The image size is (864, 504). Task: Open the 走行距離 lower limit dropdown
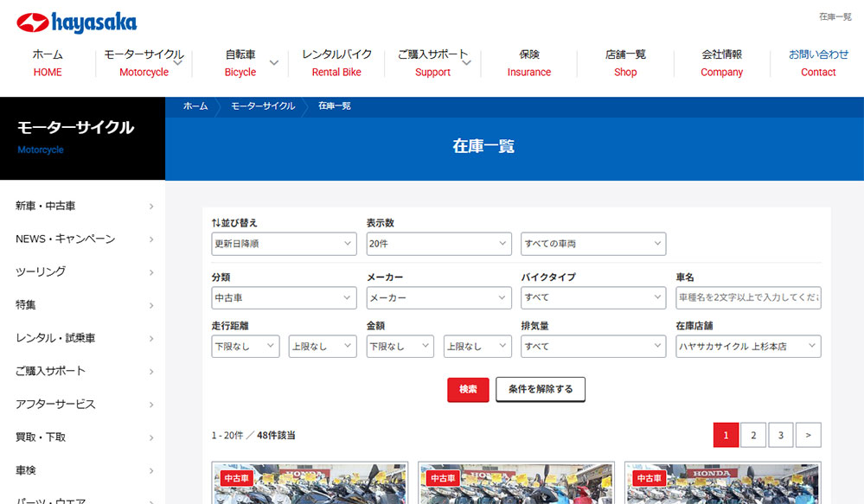tap(245, 346)
